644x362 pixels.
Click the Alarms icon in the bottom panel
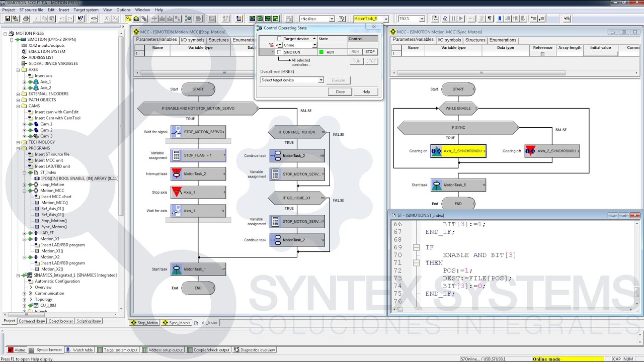pyautogui.click(x=11, y=350)
